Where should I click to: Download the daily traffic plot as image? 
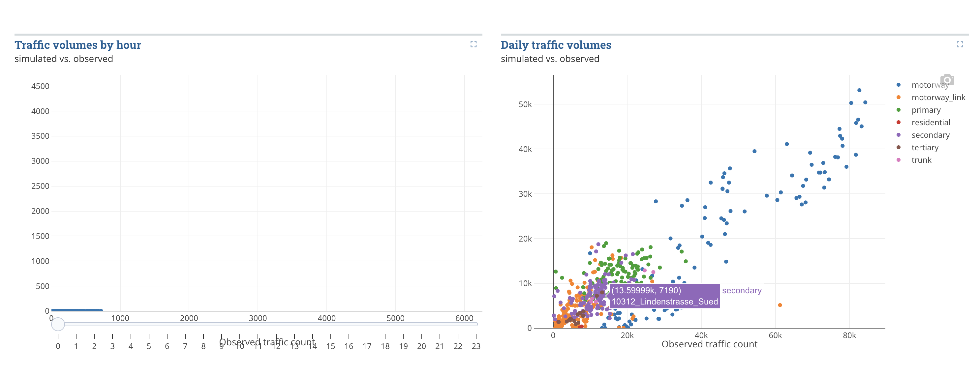point(947,80)
